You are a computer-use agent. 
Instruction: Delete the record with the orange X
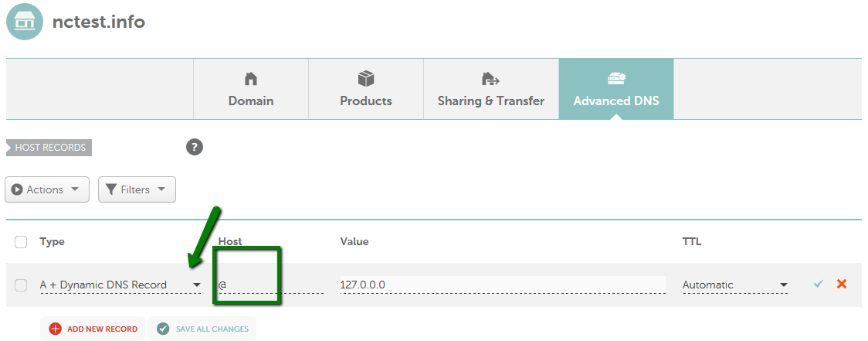click(x=842, y=284)
